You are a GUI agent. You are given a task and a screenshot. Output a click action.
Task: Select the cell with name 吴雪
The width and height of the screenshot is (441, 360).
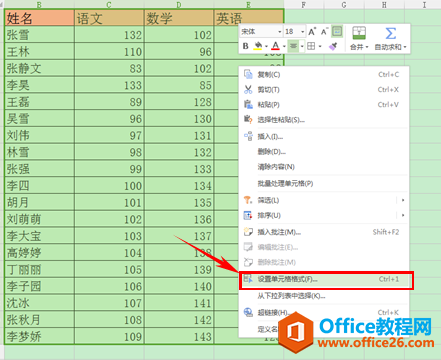[39, 118]
